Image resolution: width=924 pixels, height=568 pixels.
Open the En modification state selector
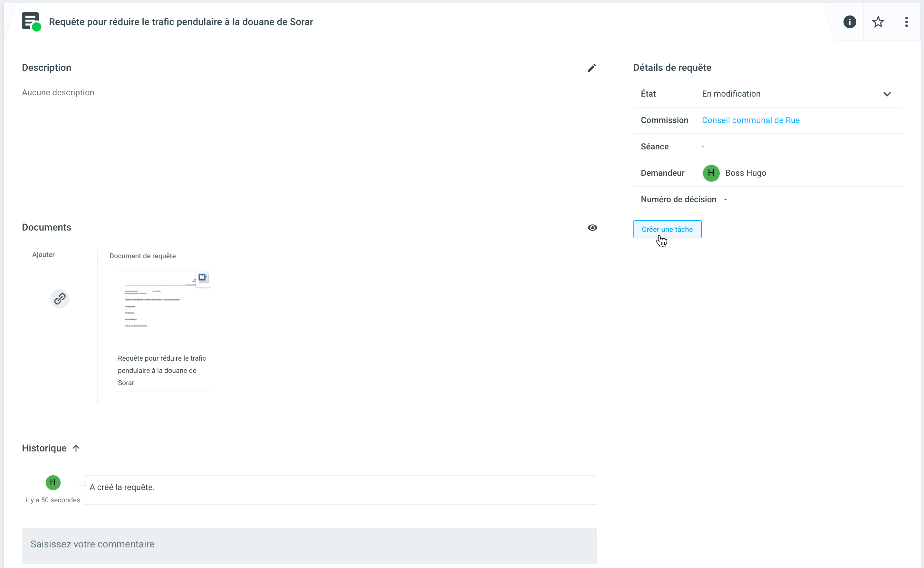coord(731,94)
